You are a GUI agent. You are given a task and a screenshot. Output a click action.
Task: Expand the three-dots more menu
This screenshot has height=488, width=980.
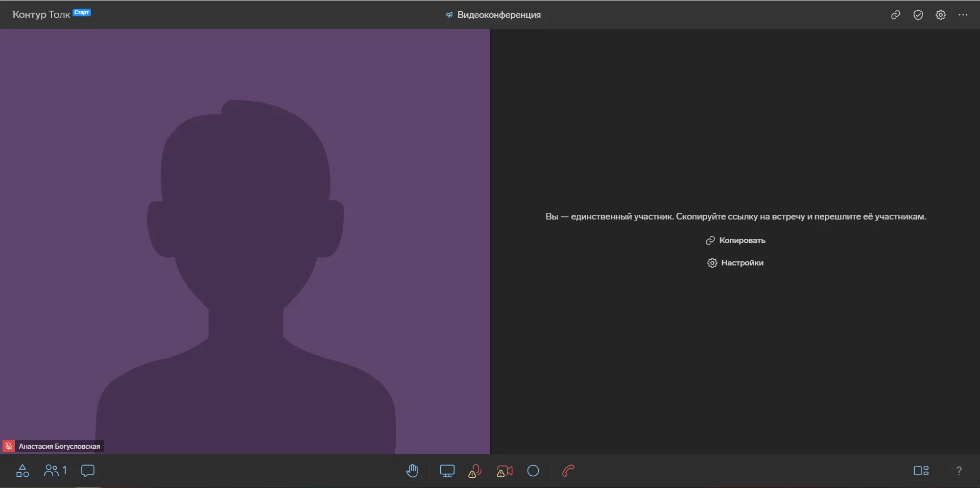[963, 15]
